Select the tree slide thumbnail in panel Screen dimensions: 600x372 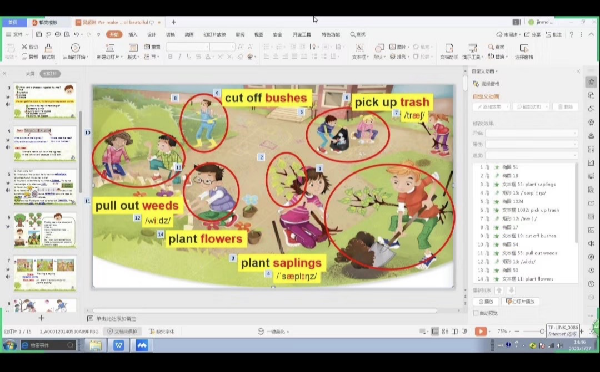pos(45,230)
